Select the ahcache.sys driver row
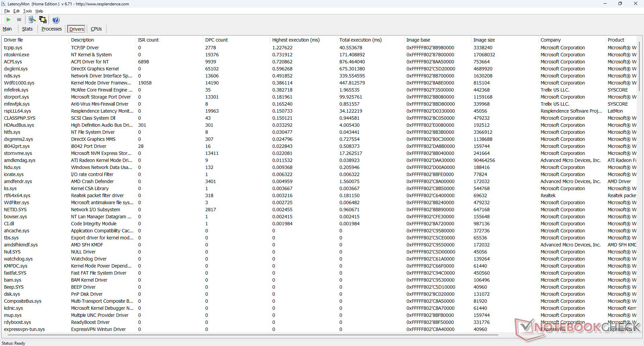Viewport: 644px width, 346px height. 319,231
